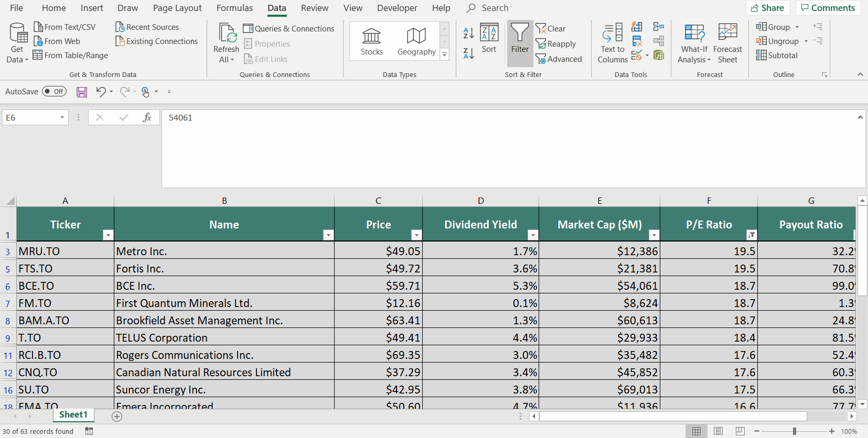Switch to the Review tab

pos(314,8)
